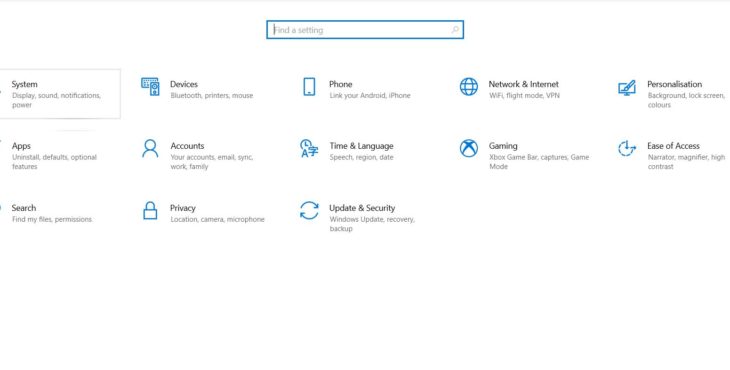Viewport: 730px width, 370px height.
Task: Click the magnifier icon in search box
Action: [x=455, y=30]
